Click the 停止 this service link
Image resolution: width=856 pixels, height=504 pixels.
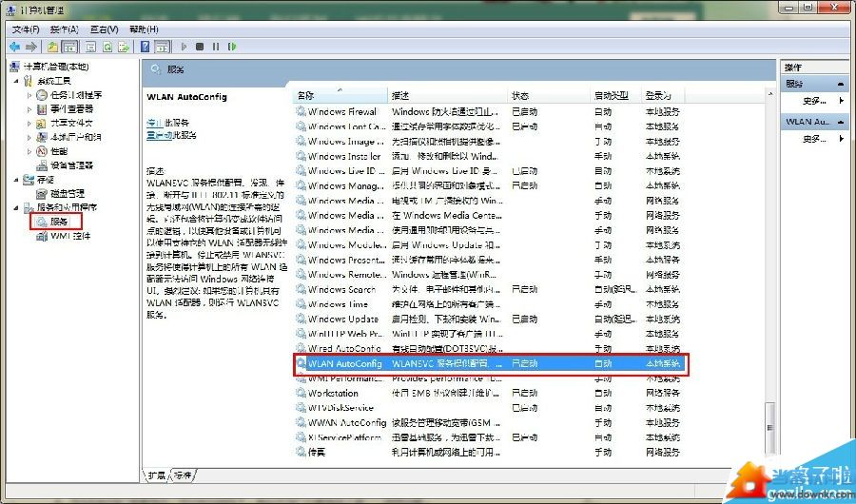click(155, 123)
